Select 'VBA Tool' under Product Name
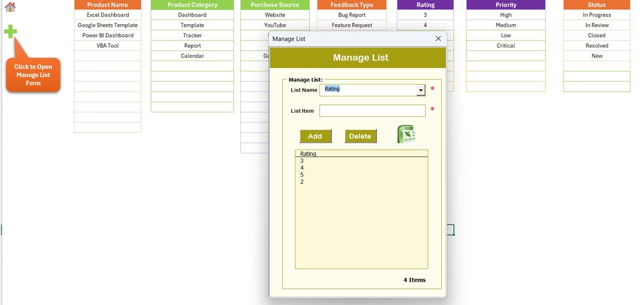Viewport: 644px width, 305px height. pos(108,45)
